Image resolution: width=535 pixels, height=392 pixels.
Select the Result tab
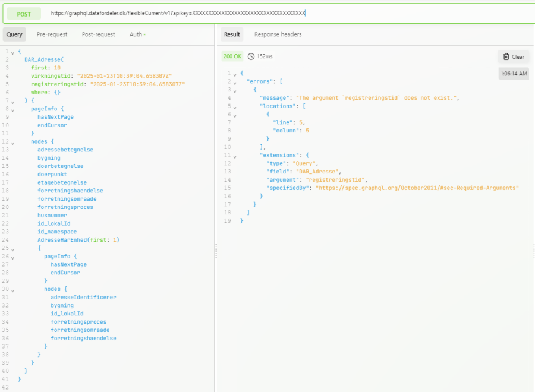coord(232,34)
